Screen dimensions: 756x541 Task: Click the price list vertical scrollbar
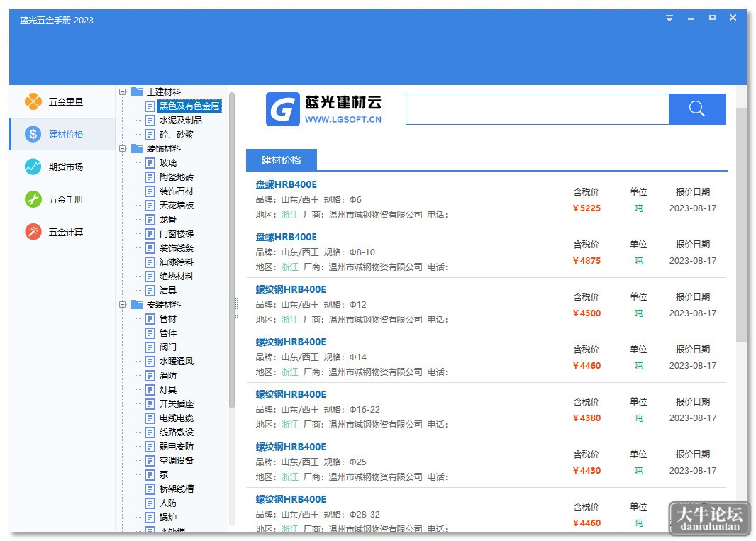741,225
